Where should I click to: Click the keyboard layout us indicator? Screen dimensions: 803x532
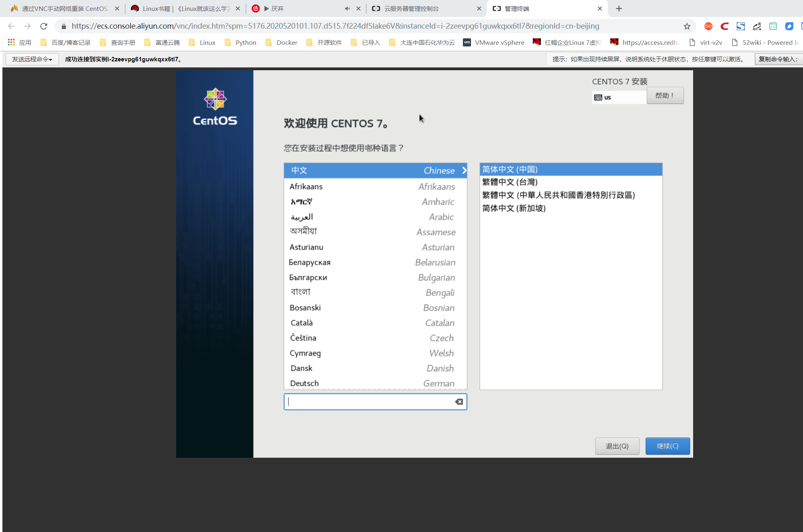point(619,97)
